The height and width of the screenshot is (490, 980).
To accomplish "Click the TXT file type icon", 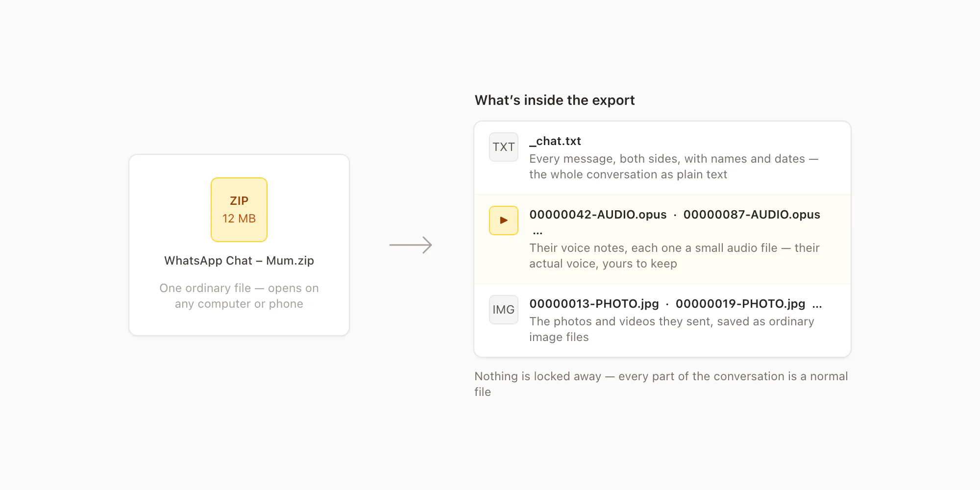I will pyautogui.click(x=504, y=147).
